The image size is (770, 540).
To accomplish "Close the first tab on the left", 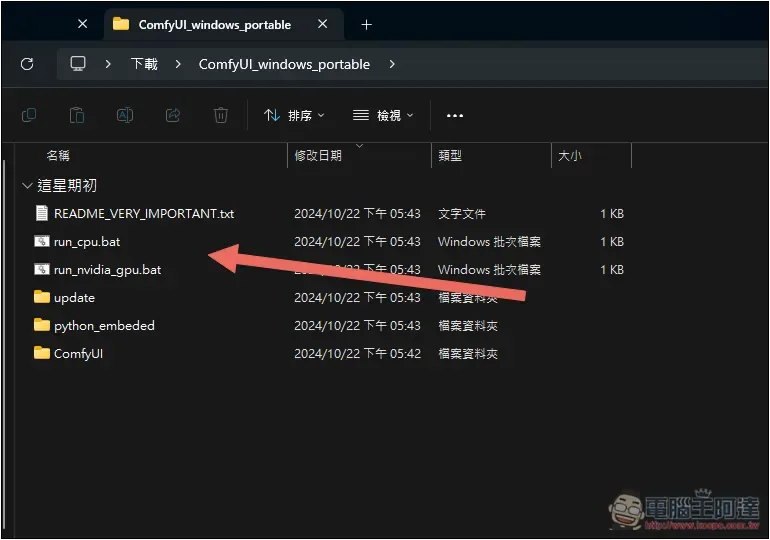I will point(82,24).
